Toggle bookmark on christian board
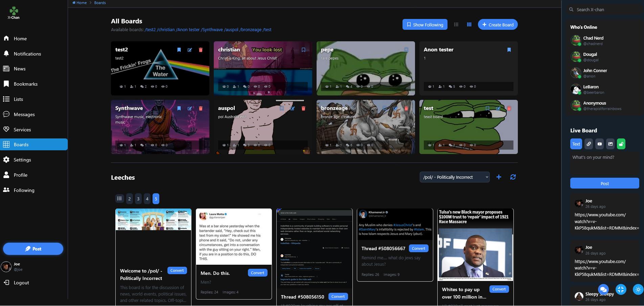The image size is (644, 306). click(303, 50)
